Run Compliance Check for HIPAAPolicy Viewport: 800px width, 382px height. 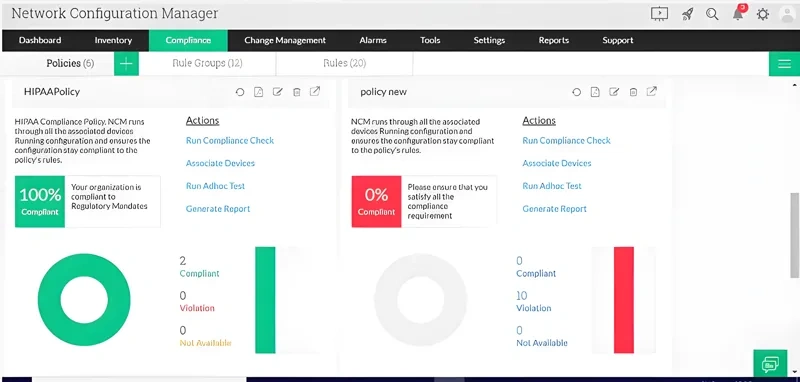[x=230, y=140]
